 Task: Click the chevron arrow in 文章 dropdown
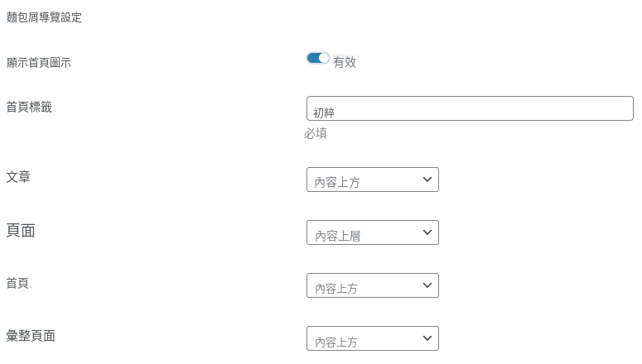(x=427, y=180)
